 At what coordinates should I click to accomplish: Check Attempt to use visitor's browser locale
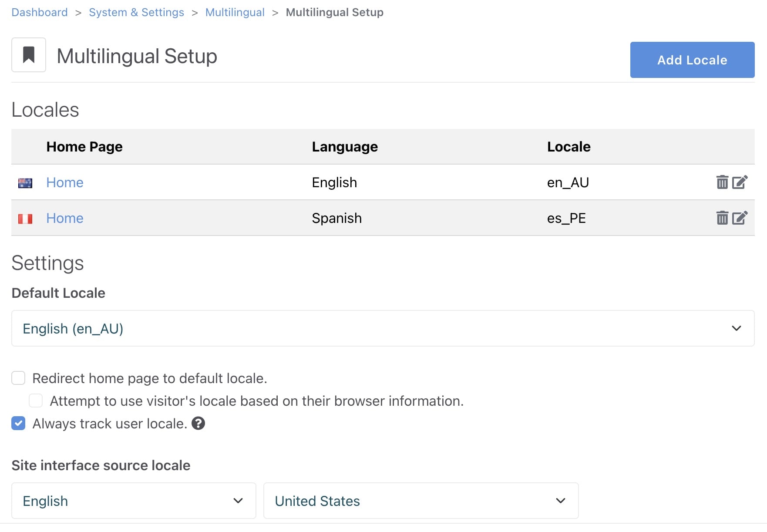pyautogui.click(x=36, y=401)
